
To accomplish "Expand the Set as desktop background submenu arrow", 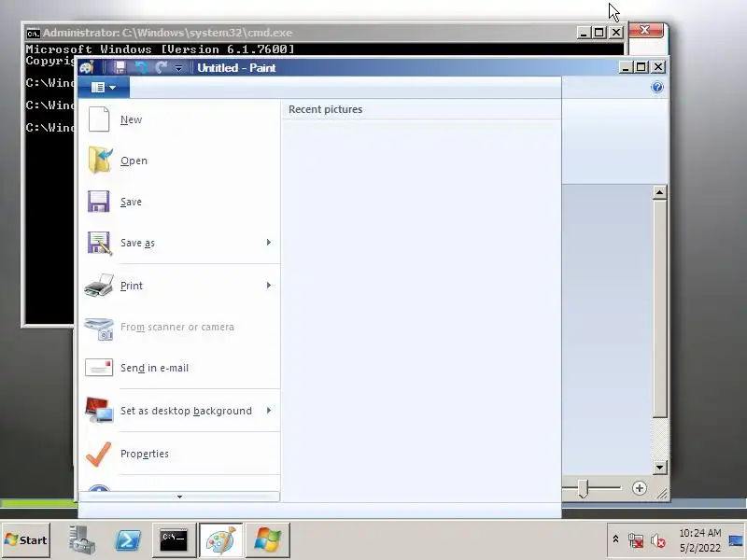I will pyautogui.click(x=269, y=411).
